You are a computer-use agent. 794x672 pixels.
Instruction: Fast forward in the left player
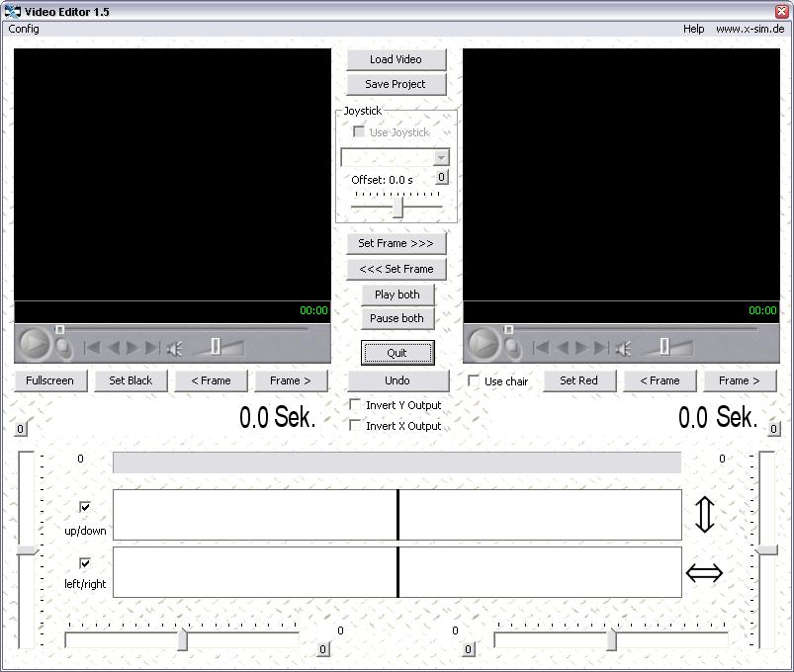[x=132, y=348]
